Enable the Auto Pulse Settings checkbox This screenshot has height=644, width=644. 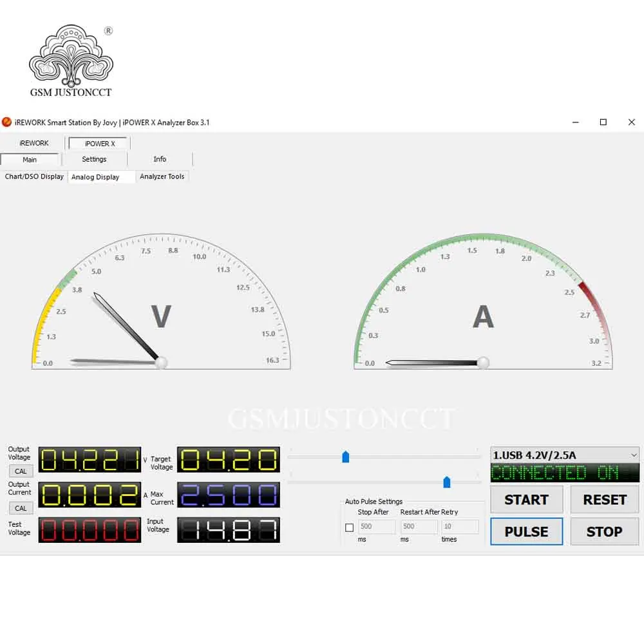click(x=349, y=527)
